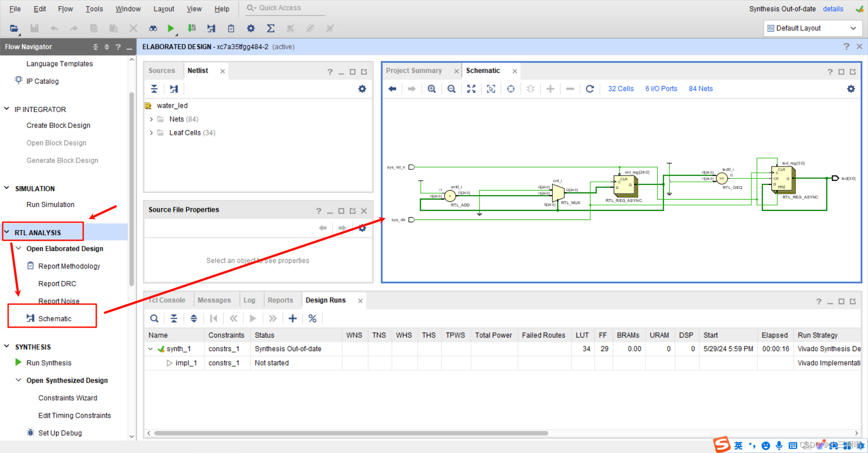Viewport: 868px width, 453px height.
Task: Click the select area icon in Schematic
Action: (491, 89)
